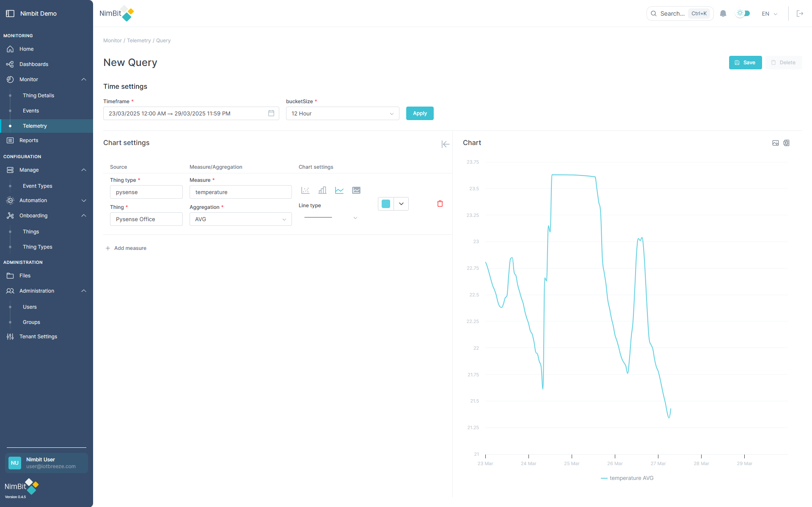812x507 pixels.
Task: Open notifications bell
Action: pos(722,14)
